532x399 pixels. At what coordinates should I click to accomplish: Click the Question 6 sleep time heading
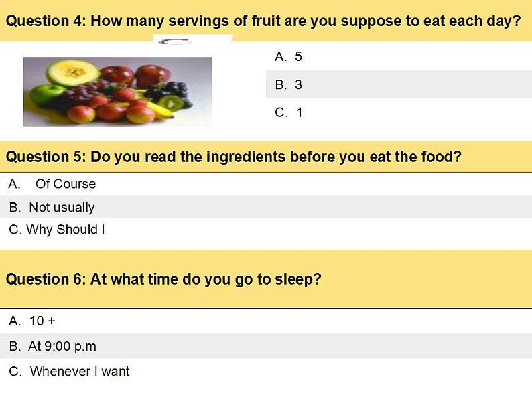pos(164,279)
